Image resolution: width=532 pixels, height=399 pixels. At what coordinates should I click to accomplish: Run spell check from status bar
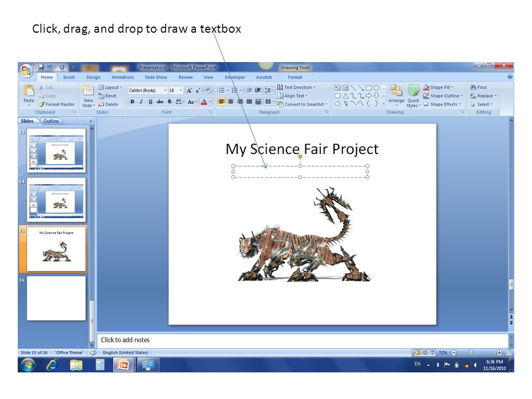pos(94,352)
